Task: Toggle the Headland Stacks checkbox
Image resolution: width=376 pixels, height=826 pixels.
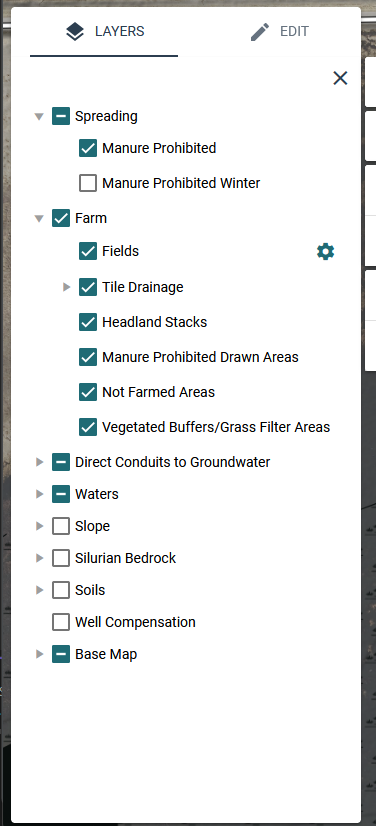Action: pos(88,322)
